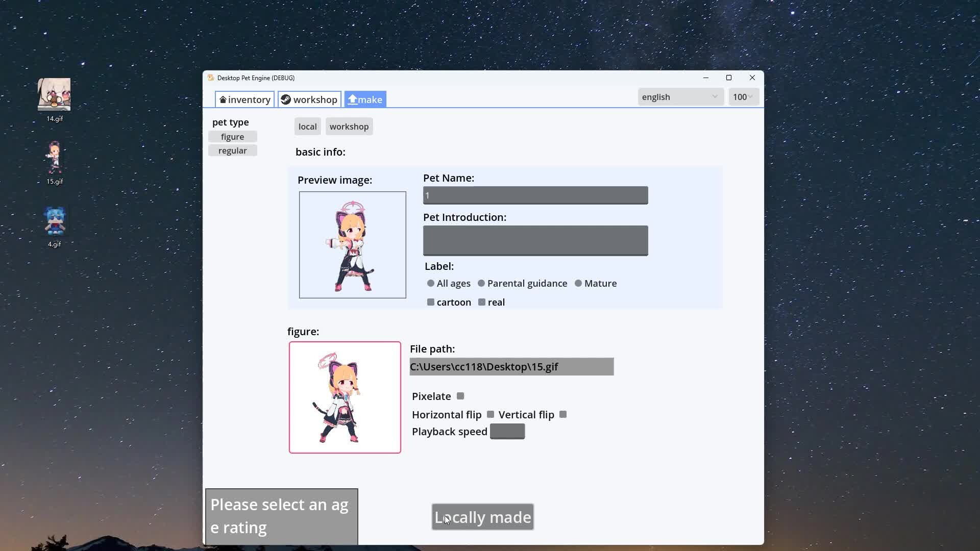Click the Pet Introduction text field
The height and width of the screenshot is (551, 980).
coord(535,240)
